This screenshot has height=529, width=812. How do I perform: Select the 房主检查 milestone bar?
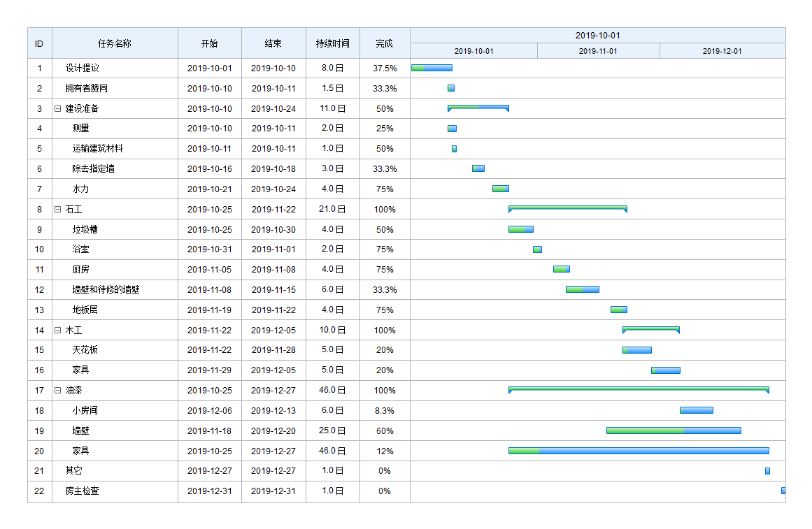coord(783,491)
